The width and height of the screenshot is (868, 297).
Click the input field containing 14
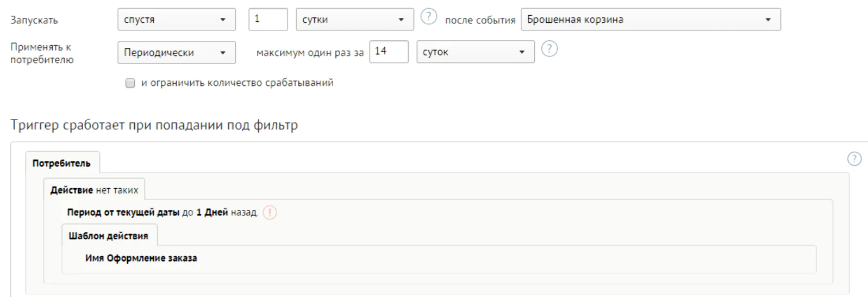pos(389,52)
